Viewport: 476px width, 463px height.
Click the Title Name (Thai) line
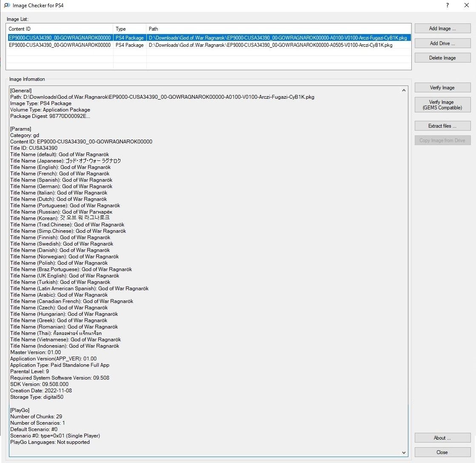[56, 333]
